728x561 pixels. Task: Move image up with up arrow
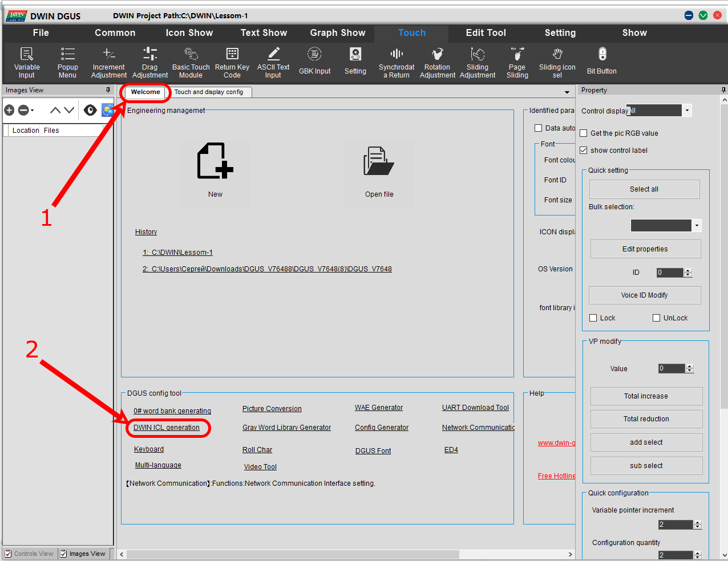pos(55,110)
